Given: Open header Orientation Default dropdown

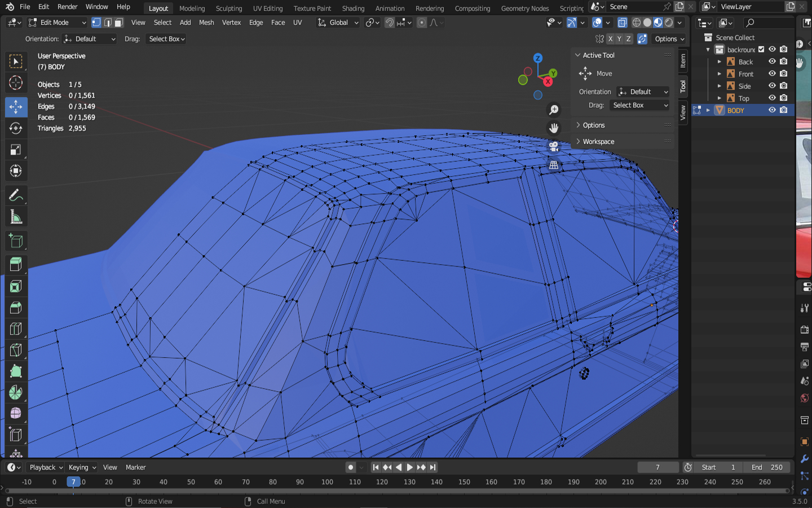Looking at the screenshot, I should (x=89, y=39).
